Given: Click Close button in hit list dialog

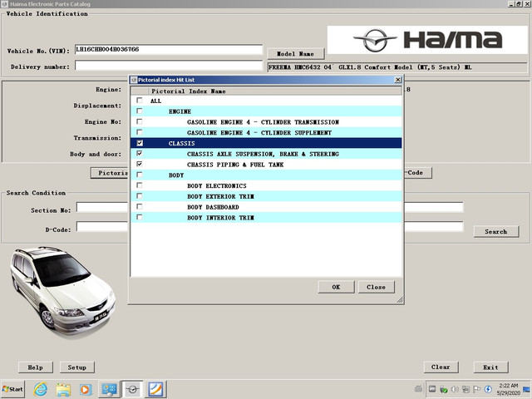Looking at the screenshot, I should pos(376,287).
